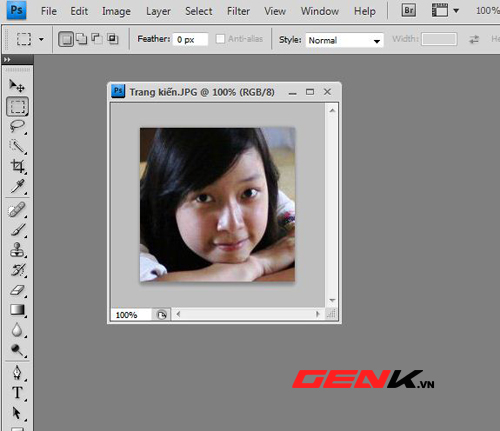Open the marquee tool preset picker arrow
Image resolution: width=500 pixels, height=431 pixels.
(41, 39)
